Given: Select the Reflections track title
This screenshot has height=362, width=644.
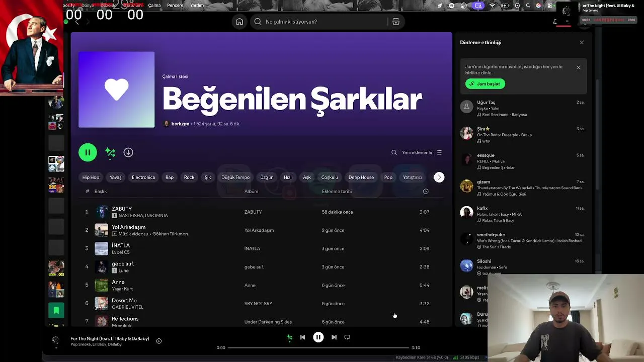Looking at the screenshot, I should coord(125,319).
